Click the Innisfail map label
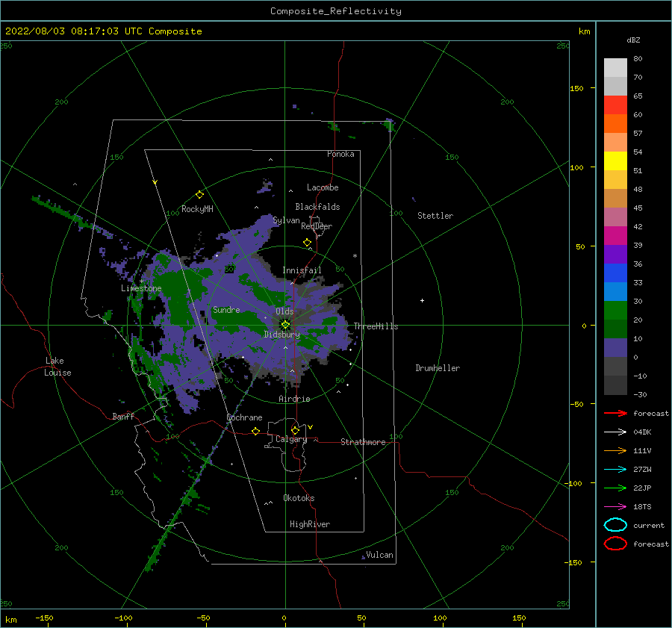 [302, 270]
